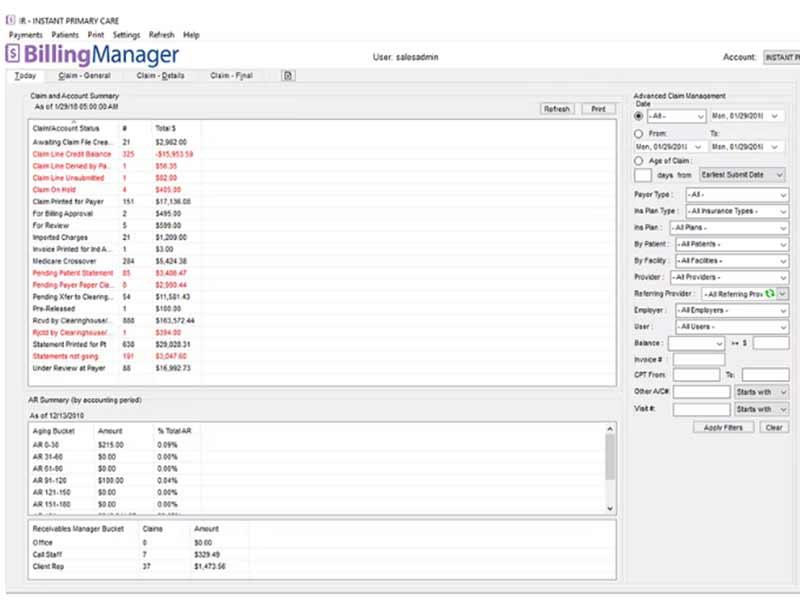
Task: Click the AR Summary scrollbar thumb
Action: coord(610,457)
